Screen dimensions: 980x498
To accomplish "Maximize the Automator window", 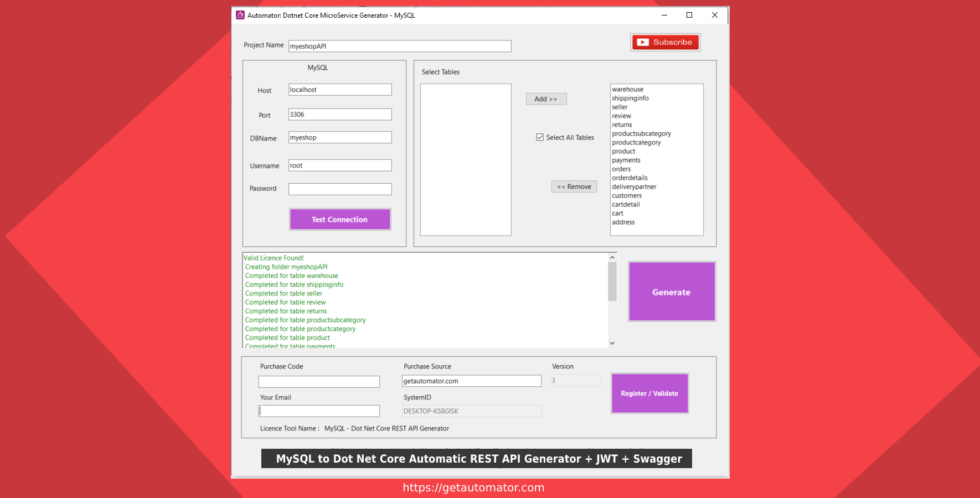I will click(x=689, y=15).
